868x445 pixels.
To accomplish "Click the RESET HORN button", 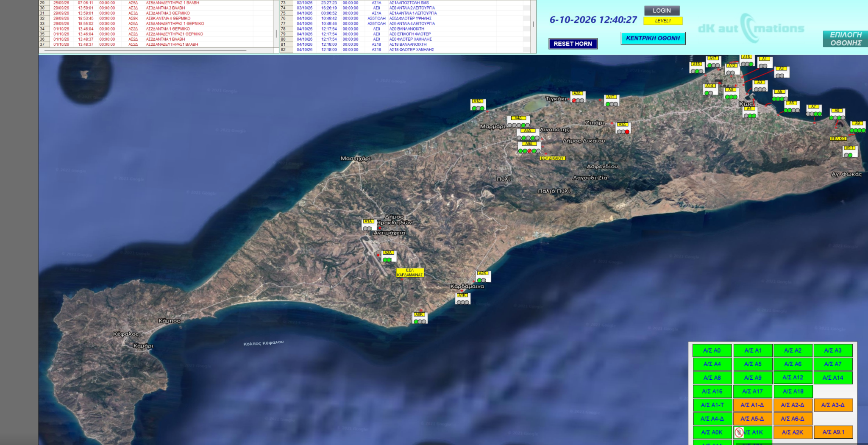I will point(573,44).
